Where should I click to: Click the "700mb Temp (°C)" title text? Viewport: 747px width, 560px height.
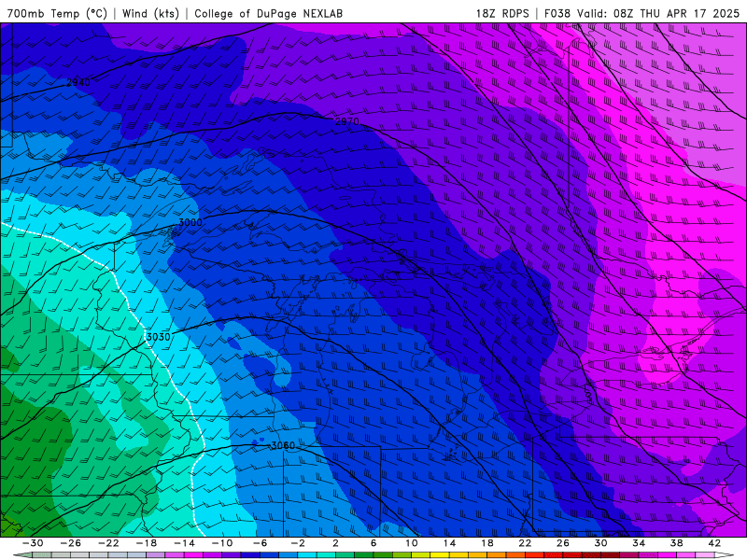(x=57, y=13)
